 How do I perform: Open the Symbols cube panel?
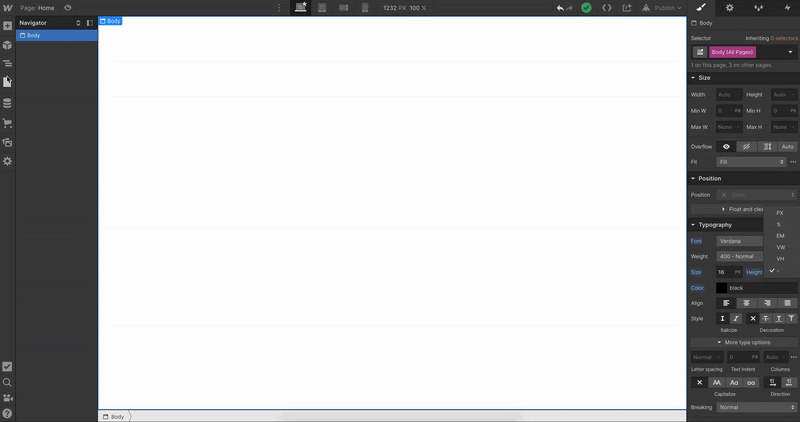(x=8, y=45)
